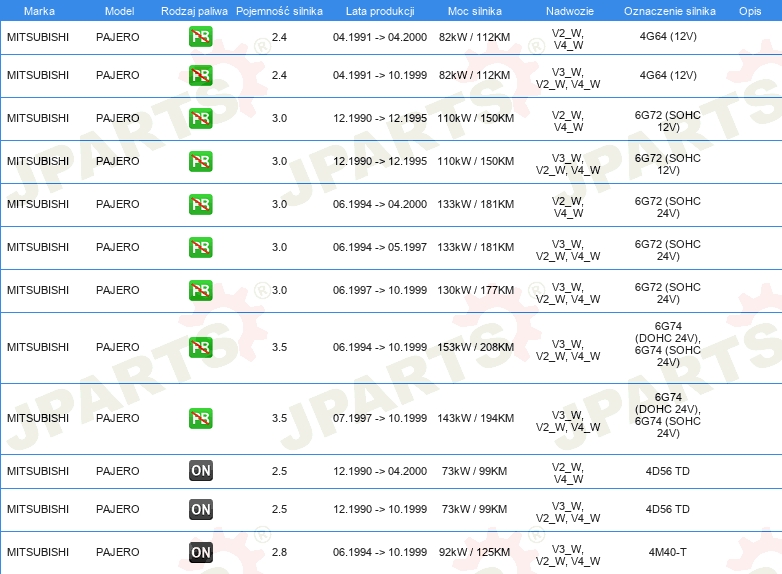Click the Marka column header
This screenshot has height=574, width=782.
coord(39,11)
